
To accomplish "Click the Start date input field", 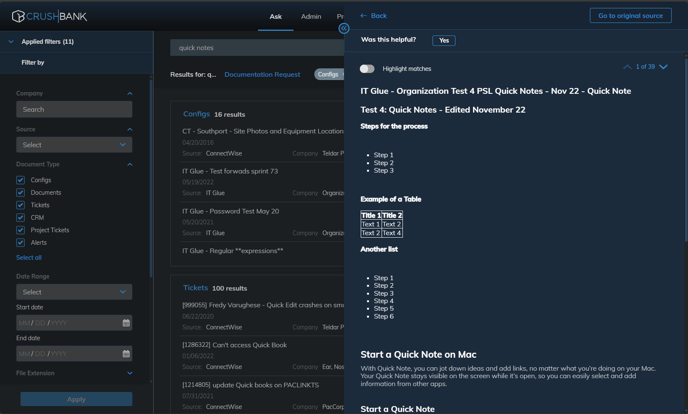I will (74, 323).
